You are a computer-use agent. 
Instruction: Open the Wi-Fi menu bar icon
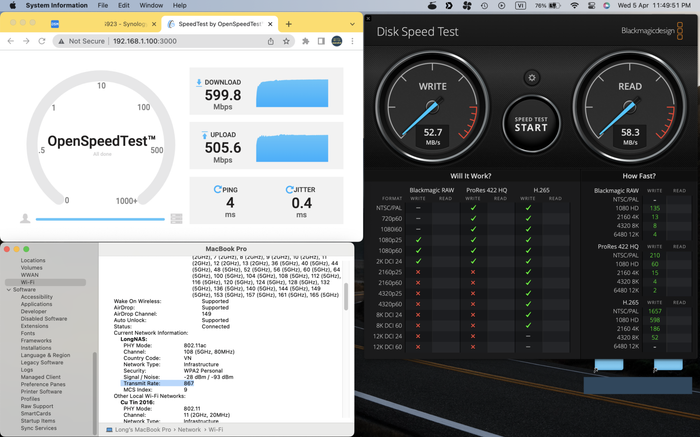tap(575, 5)
